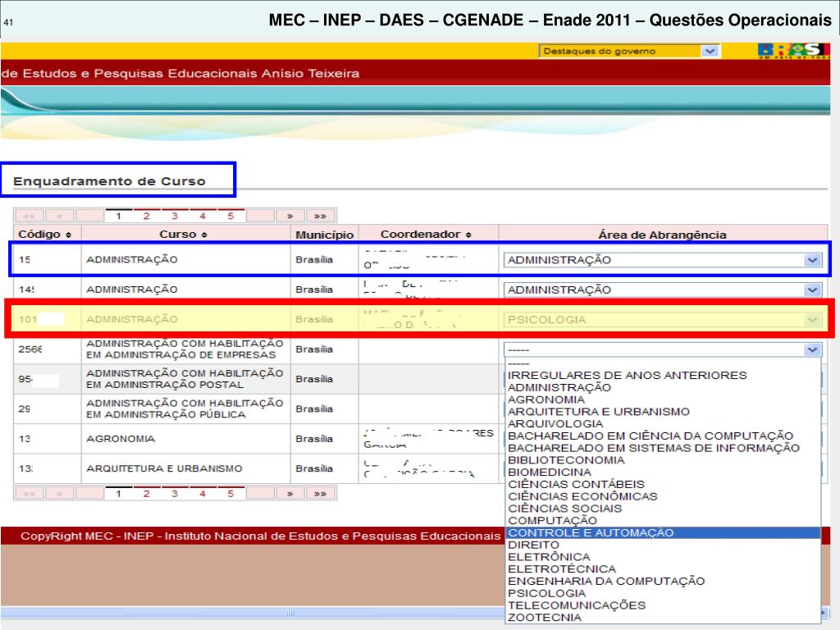Select CIÊNCIAS ECONÔMICAS option
Screen dimensions: 840x630
(x=663, y=496)
